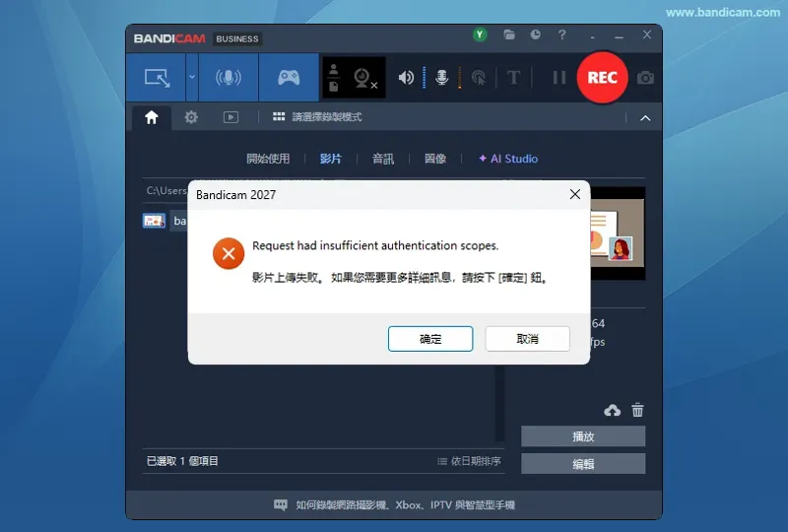Toggle the speaker sound icon

pos(406,78)
